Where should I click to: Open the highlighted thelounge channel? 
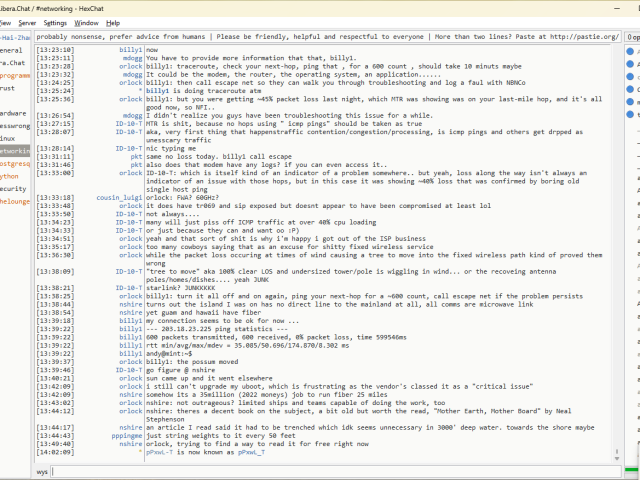(x=15, y=201)
